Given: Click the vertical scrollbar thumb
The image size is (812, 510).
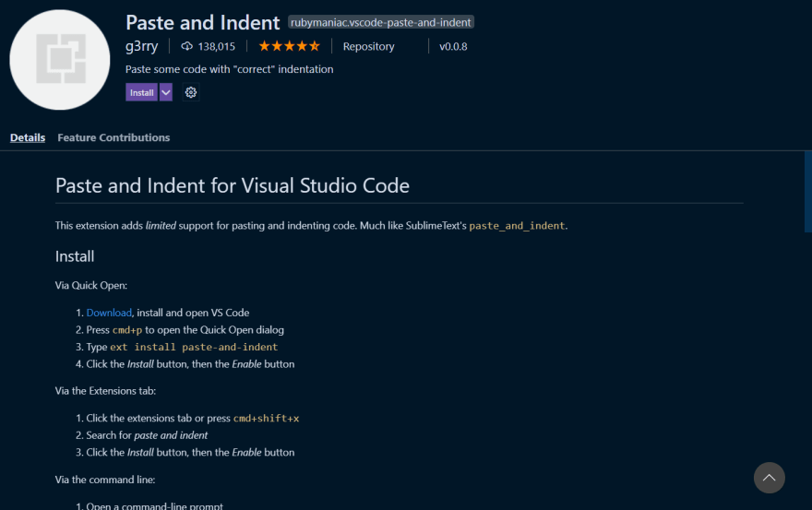Looking at the screenshot, I should (808, 192).
